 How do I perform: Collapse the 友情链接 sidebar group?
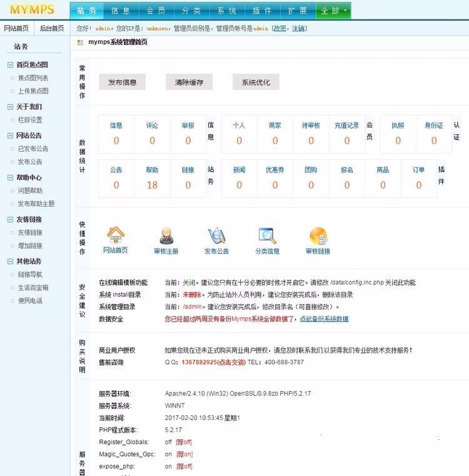(x=11, y=219)
